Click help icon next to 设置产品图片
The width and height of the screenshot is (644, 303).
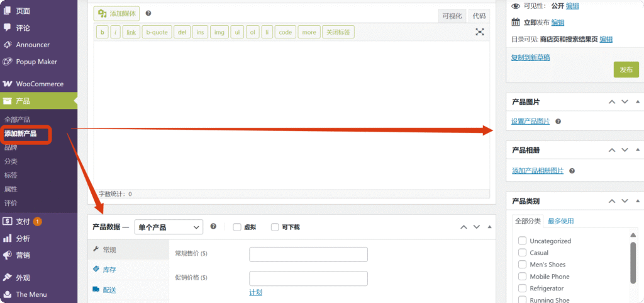[x=558, y=122]
